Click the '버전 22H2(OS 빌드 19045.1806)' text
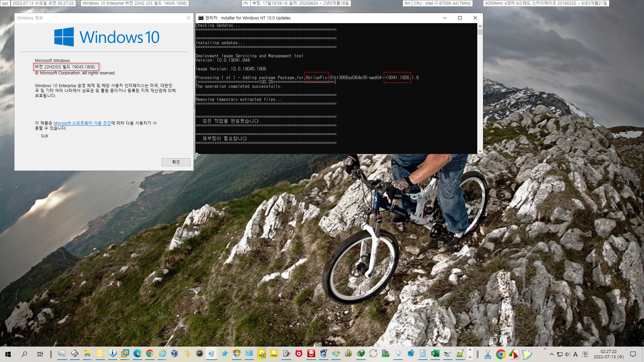Screen dimensions: 644x362 pyautogui.click(x=65, y=67)
